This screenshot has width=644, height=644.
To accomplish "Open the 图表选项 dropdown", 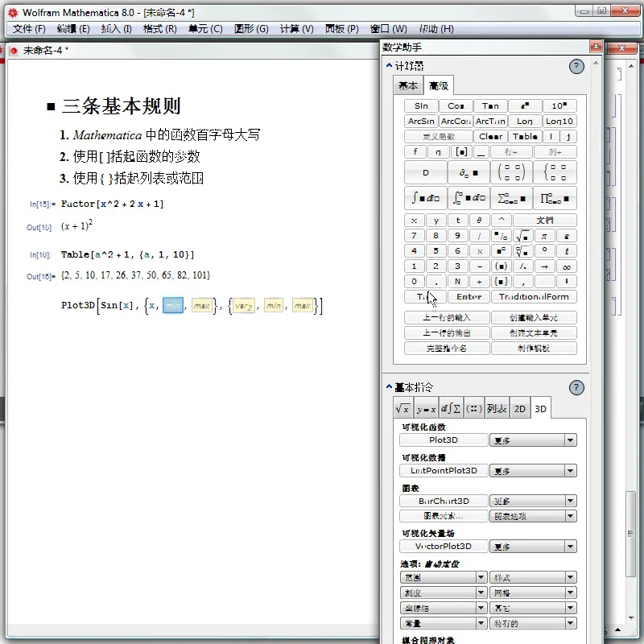I will pyautogui.click(x=533, y=516).
